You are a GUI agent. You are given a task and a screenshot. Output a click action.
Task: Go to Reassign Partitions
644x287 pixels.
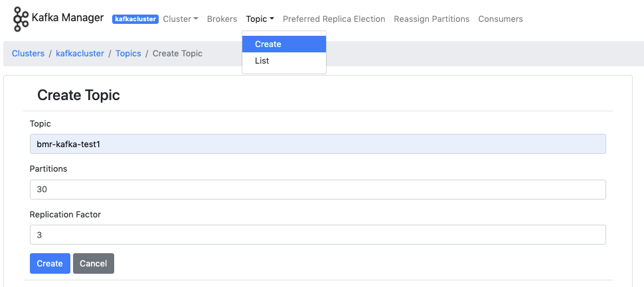pyautogui.click(x=432, y=19)
